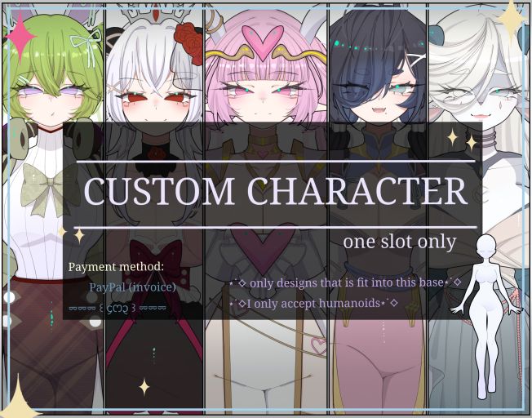532x418 pixels.
Task: Click the dark red bow on white-haired character
Action: [157, 259]
